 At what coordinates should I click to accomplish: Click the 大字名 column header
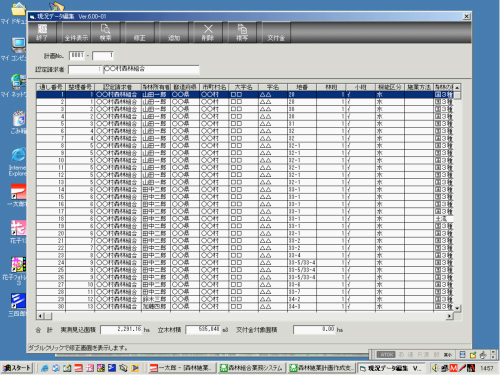[x=244, y=87]
